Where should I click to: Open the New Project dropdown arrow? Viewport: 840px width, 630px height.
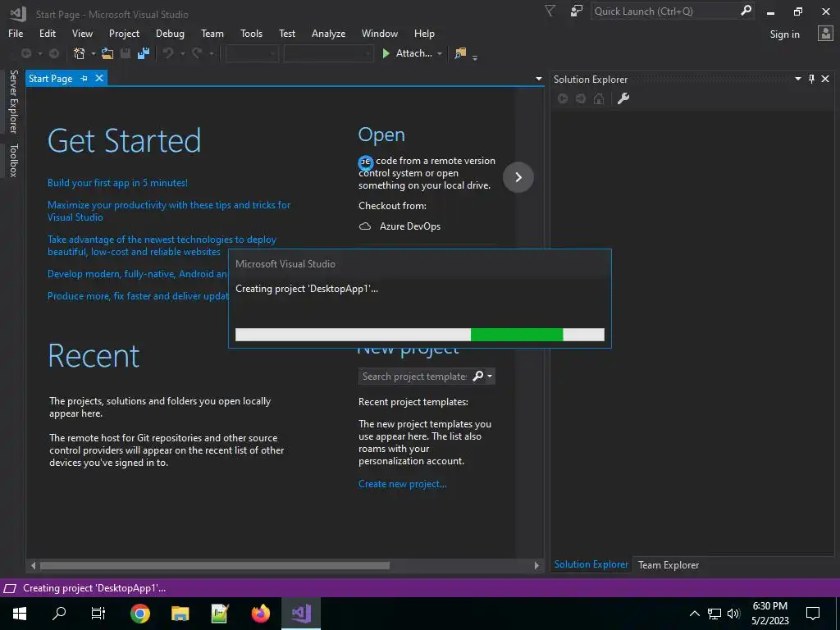point(94,53)
